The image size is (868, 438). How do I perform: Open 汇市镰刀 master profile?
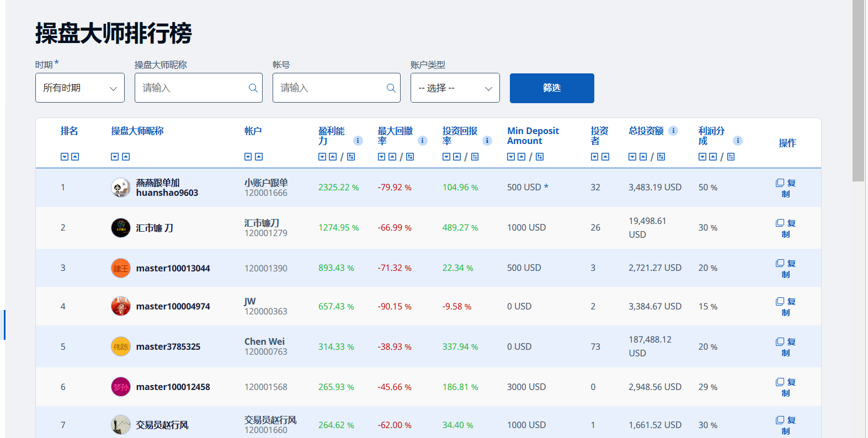(155, 228)
